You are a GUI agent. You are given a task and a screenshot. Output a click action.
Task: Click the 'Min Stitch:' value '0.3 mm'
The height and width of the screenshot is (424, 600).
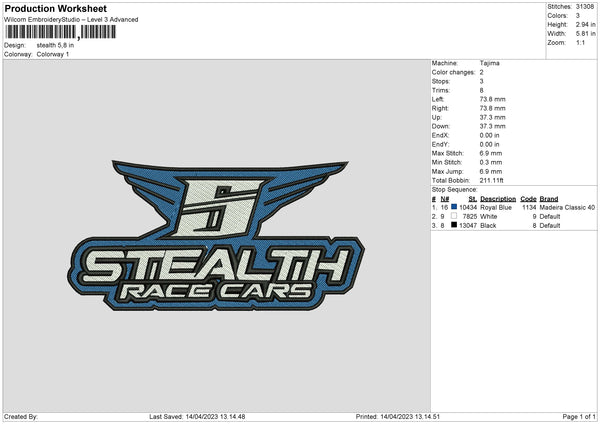point(491,162)
